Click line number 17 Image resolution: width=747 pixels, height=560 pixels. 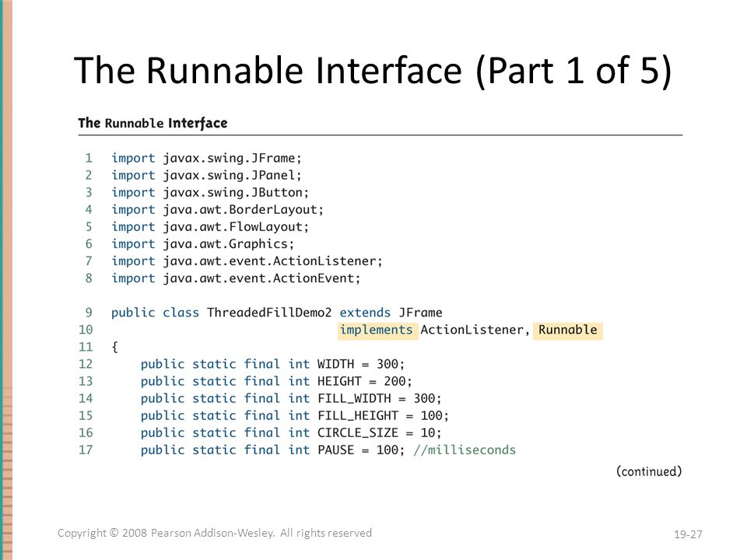[x=86, y=450]
